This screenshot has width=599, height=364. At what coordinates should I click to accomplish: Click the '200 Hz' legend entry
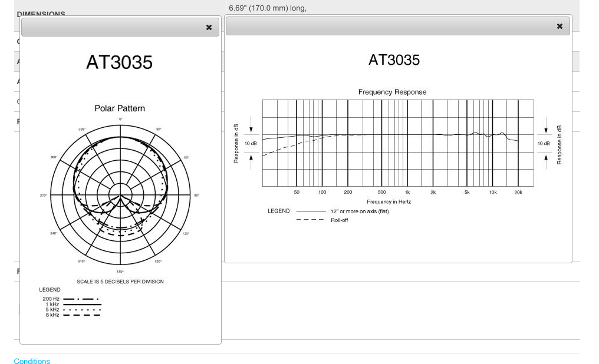[71, 299]
